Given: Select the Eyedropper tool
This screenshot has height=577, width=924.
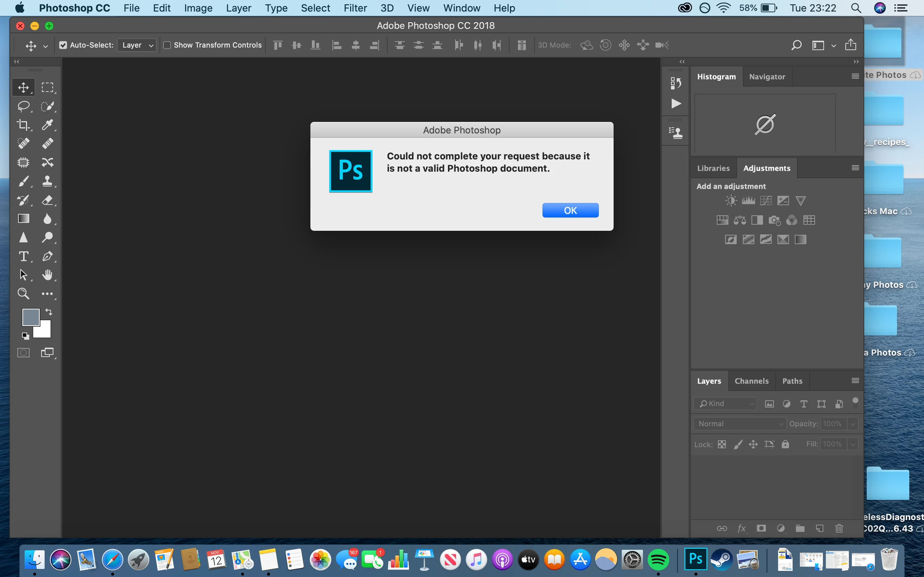Looking at the screenshot, I should (x=47, y=125).
